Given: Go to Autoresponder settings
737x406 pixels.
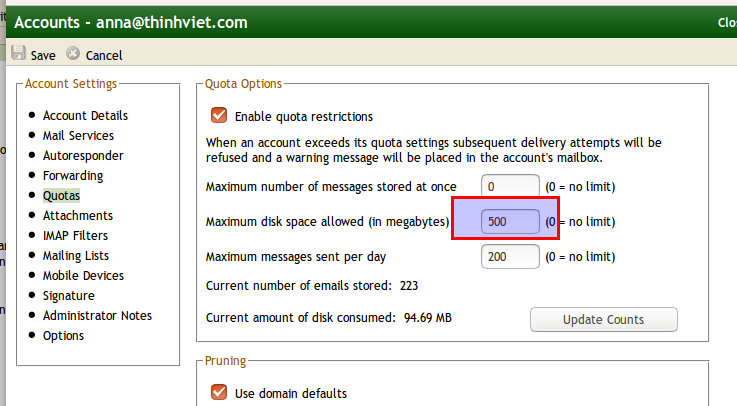Looking at the screenshot, I should click(x=83, y=156).
